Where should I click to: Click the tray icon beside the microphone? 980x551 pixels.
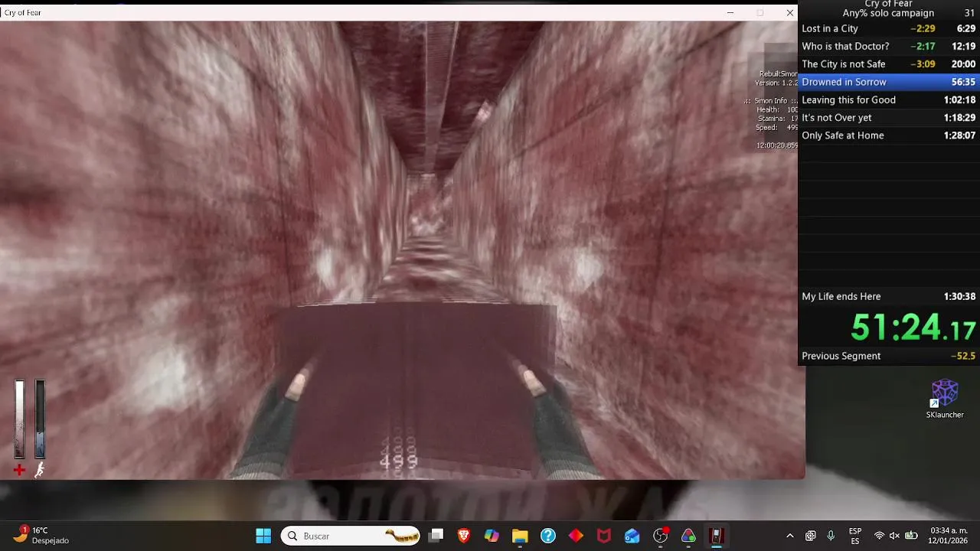811,536
